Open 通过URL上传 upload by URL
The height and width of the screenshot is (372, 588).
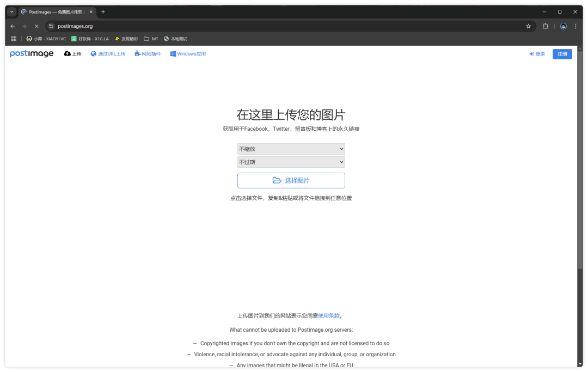tap(108, 53)
